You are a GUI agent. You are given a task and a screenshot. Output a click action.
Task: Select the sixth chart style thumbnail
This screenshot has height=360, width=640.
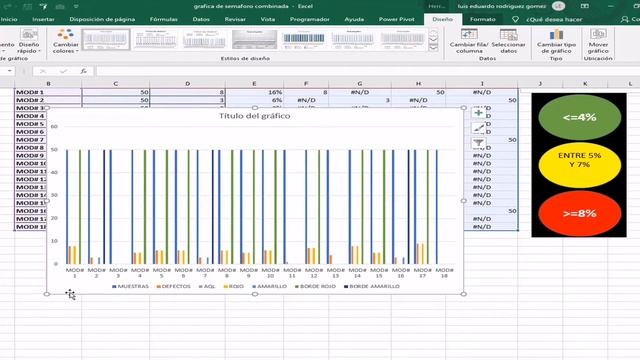coord(353,40)
